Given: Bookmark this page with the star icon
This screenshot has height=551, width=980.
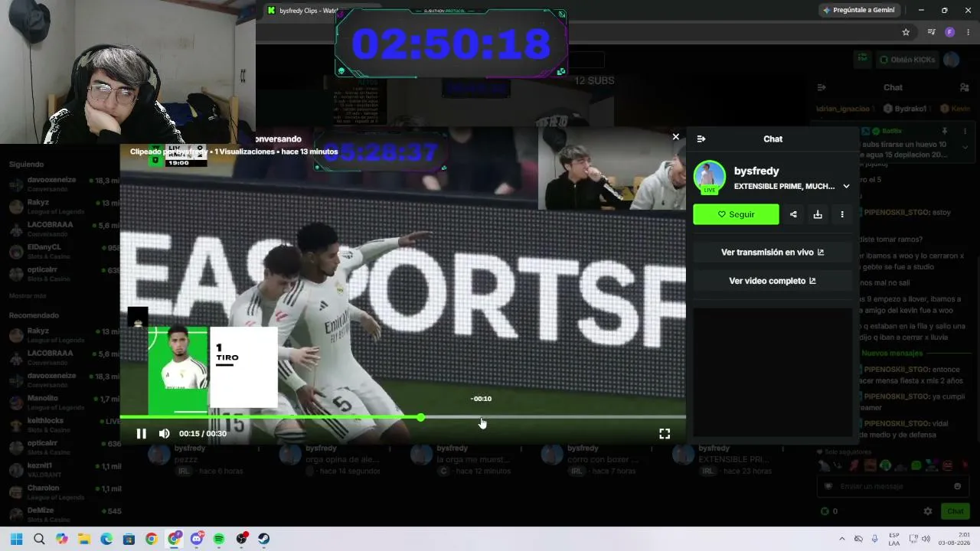Looking at the screenshot, I should pos(906,32).
